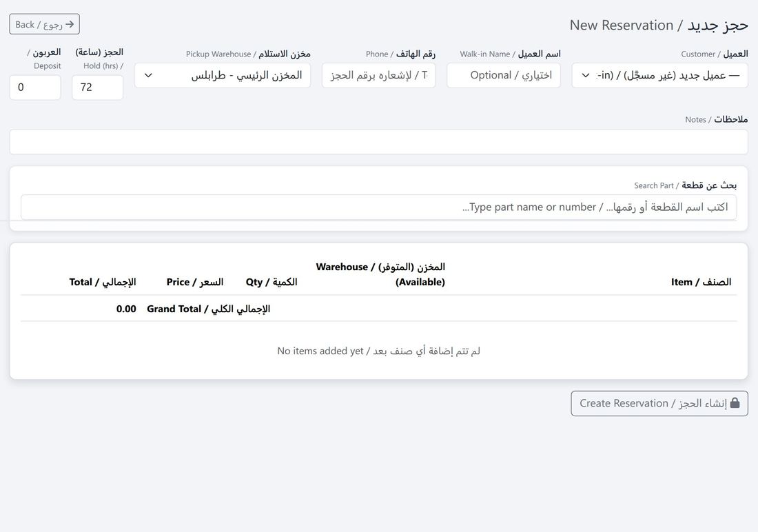Click the Price / السعر column header
Image resolution: width=758 pixels, height=532 pixels.
coord(195,282)
